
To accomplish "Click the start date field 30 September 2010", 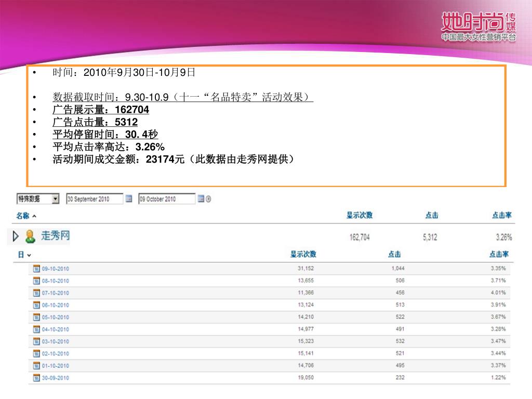I will tap(95, 199).
